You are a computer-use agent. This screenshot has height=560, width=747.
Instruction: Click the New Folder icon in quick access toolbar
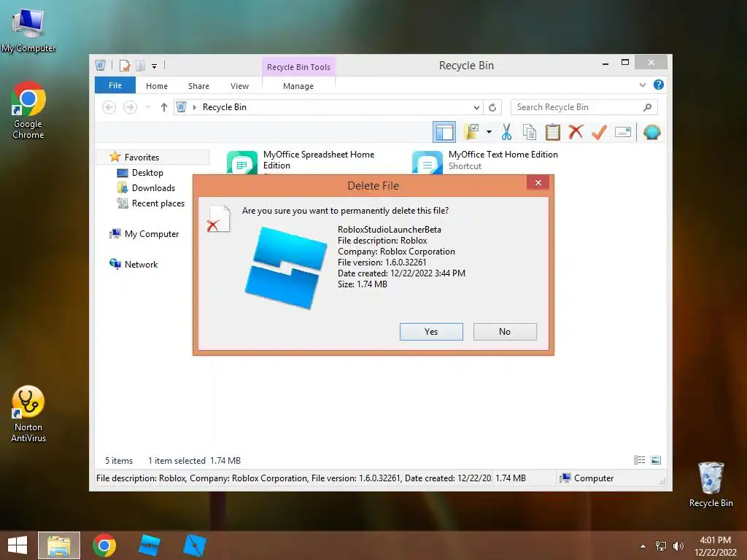[141, 66]
